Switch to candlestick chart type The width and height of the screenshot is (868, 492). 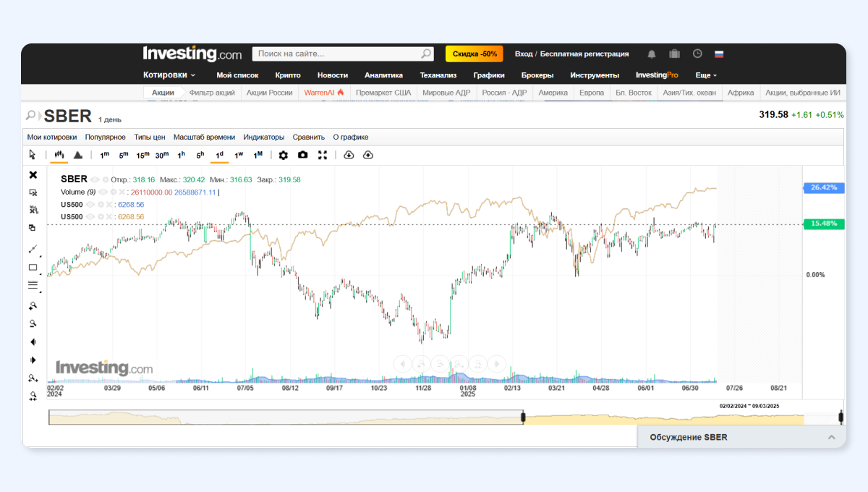59,155
